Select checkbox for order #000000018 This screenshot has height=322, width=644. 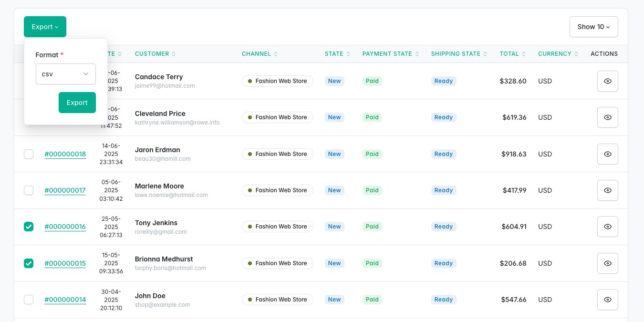[x=29, y=154]
